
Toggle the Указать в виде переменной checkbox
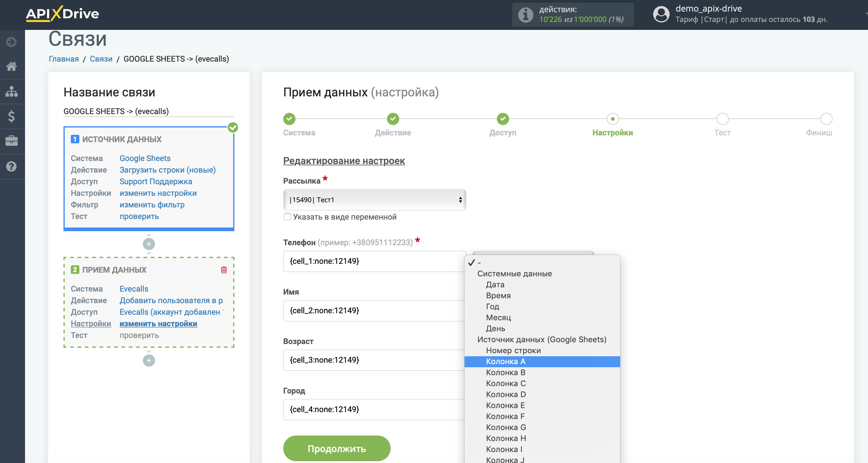288,217
